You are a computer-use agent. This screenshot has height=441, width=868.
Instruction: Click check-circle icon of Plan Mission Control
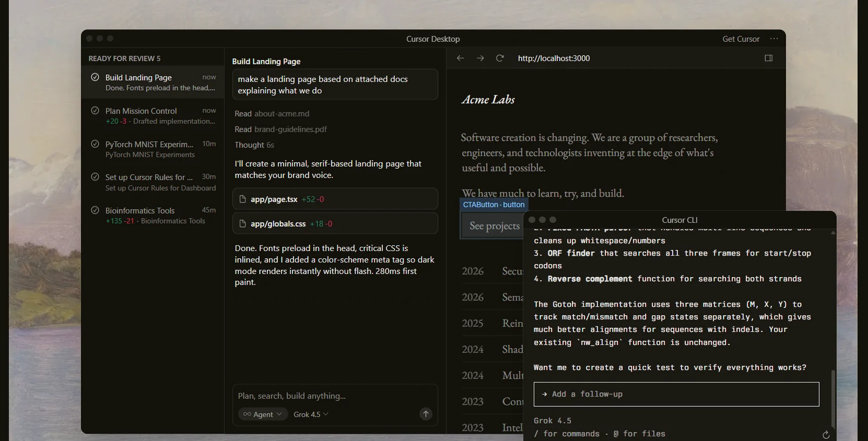click(x=95, y=110)
